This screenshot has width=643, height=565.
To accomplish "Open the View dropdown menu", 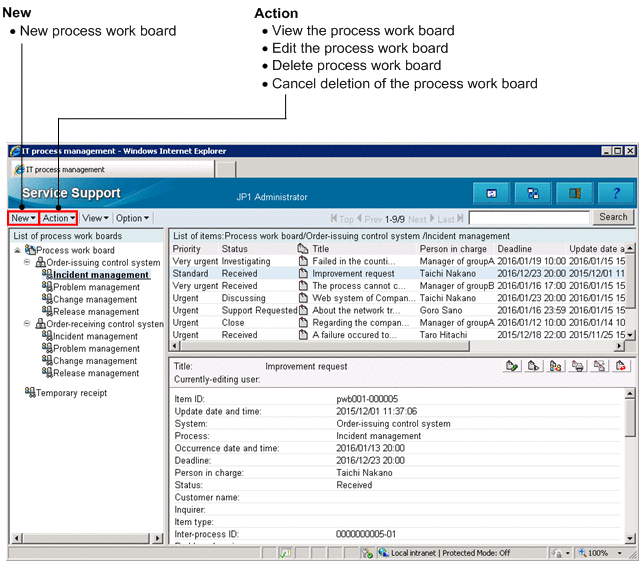I will pyautogui.click(x=95, y=218).
